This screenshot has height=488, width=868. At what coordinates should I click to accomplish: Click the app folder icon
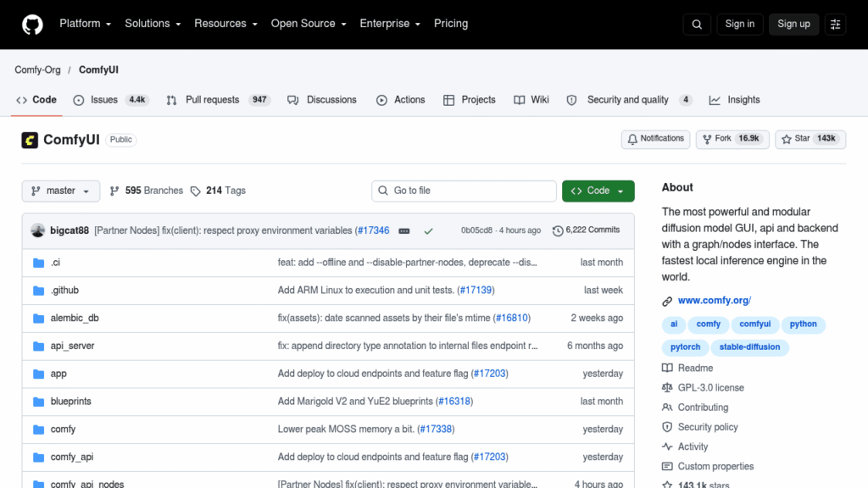pos(38,374)
